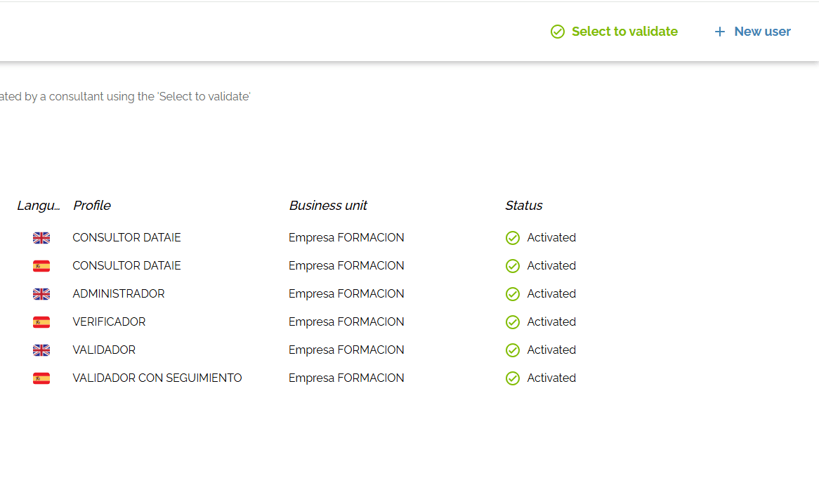Select the VALIDADOR CON SEGUIMIENTO profile cell

click(157, 378)
